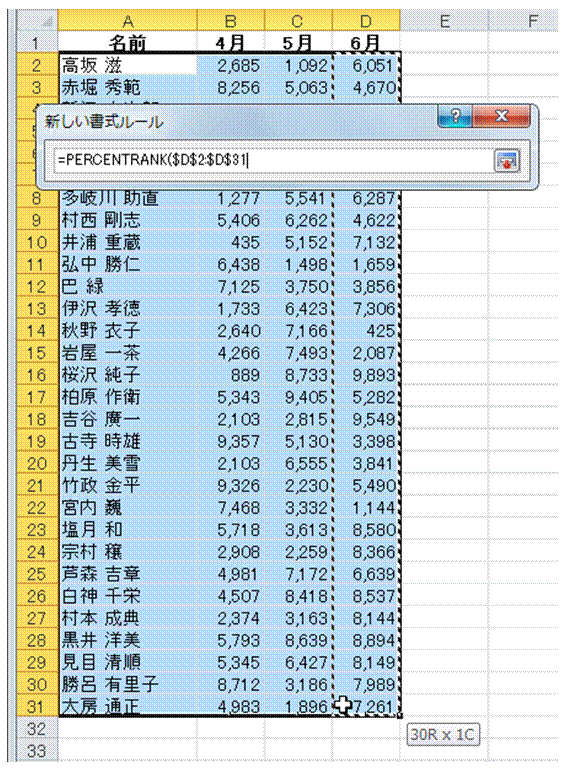Select row 31 header
The width and height of the screenshot is (567, 771).
click(37, 707)
